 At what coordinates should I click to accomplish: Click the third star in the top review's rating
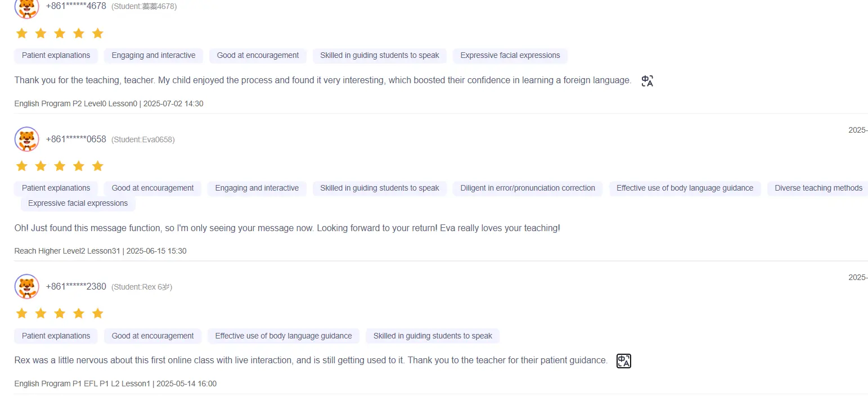click(60, 33)
